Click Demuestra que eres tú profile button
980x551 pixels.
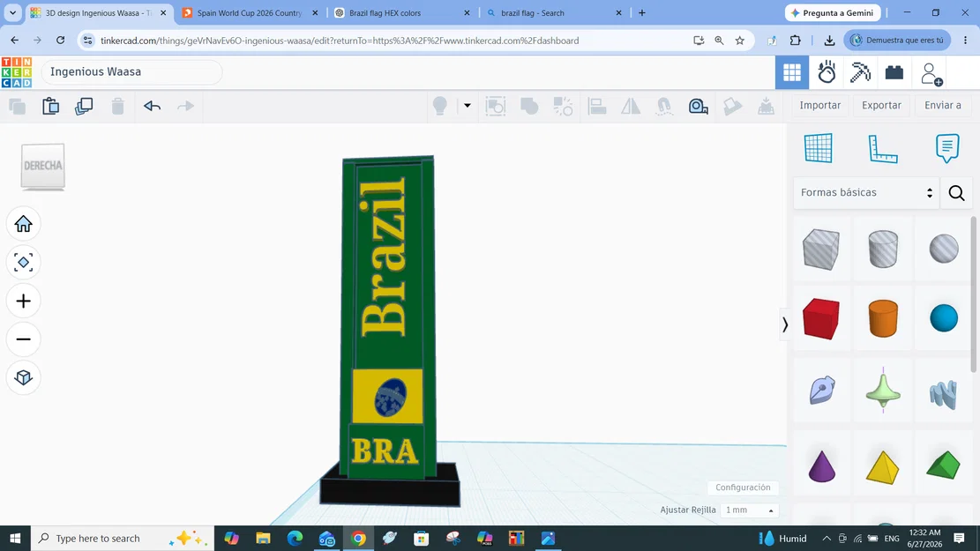(897, 40)
